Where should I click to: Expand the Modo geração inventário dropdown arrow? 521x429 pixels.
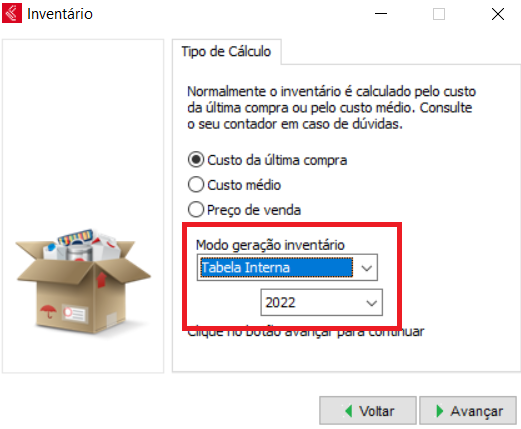367,268
